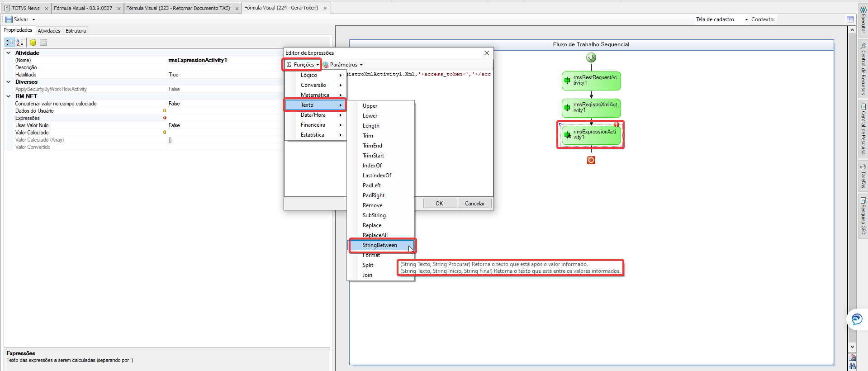
Task: Expand the Estatística submenu
Action: 316,135
